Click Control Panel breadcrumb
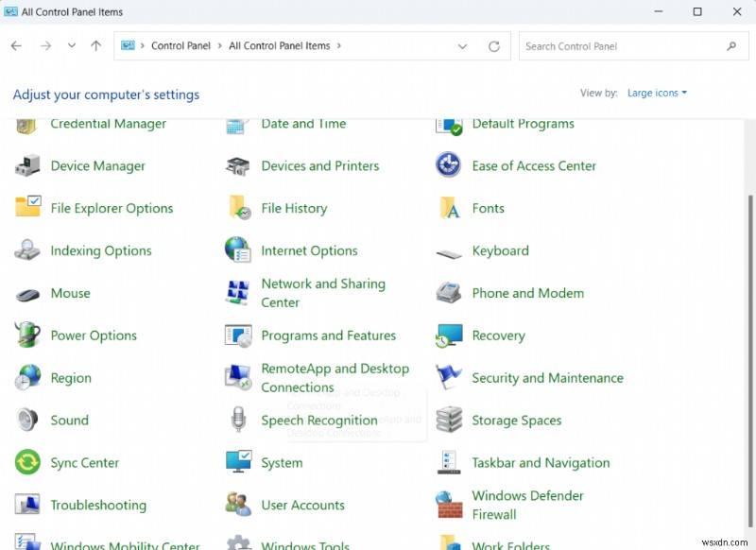This screenshot has height=550, width=756. click(180, 45)
